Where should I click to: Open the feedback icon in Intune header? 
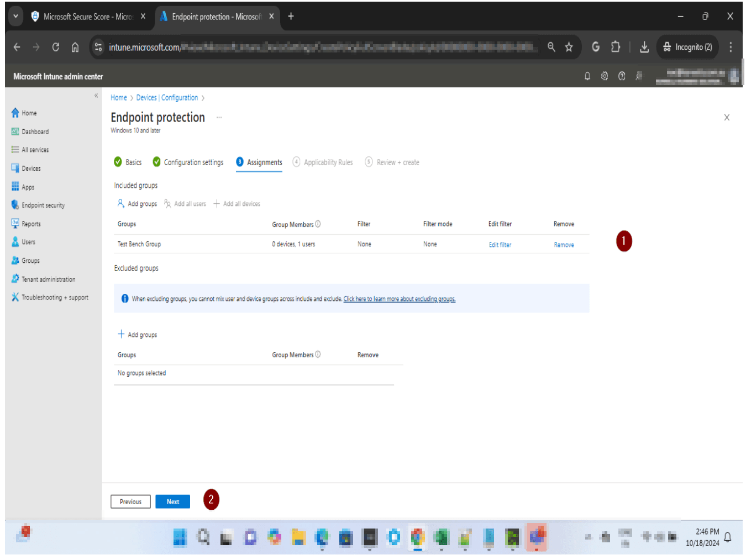(x=639, y=76)
